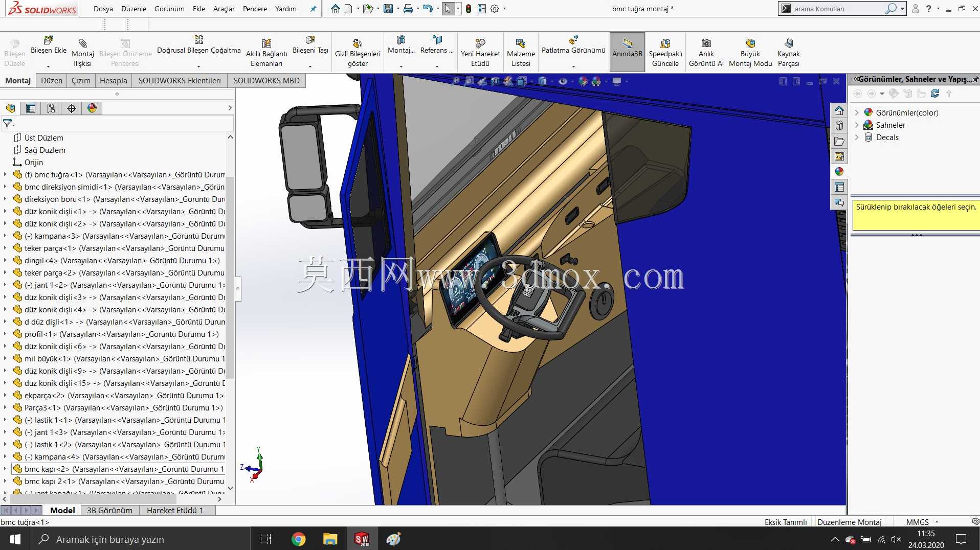The width and height of the screenshot is (980, 550).
Task: Switch to the 3B Görünüm bottom tab
Action: coord(109,510)
